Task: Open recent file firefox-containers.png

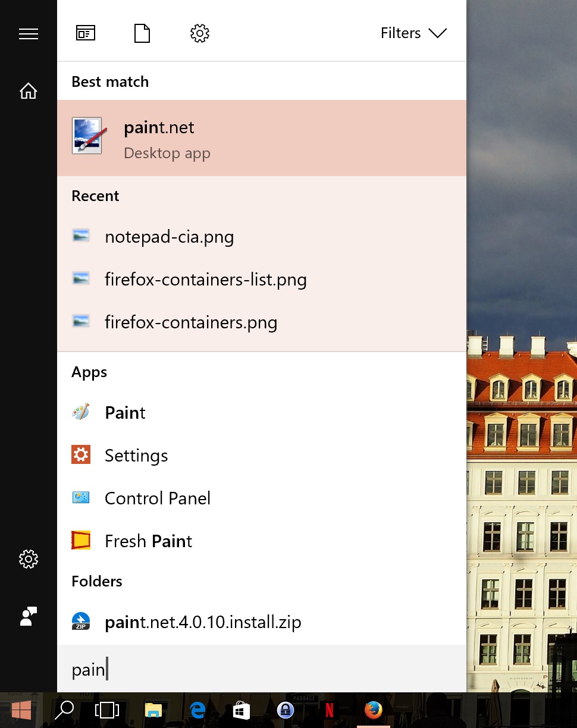Action: (x=262, y=322)
